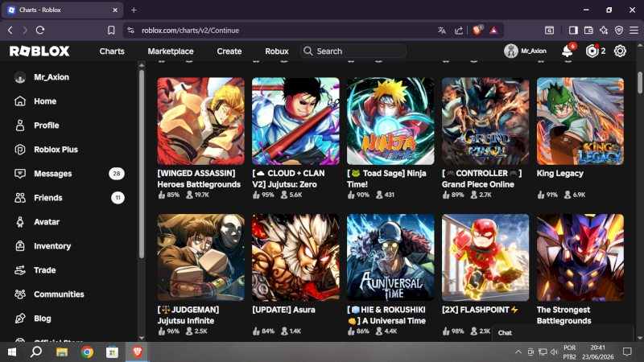Viewport: 644px width, 362px height.
Task: Open Jujutsu: Zero game thumbnail
Action: tap(295, 121)
